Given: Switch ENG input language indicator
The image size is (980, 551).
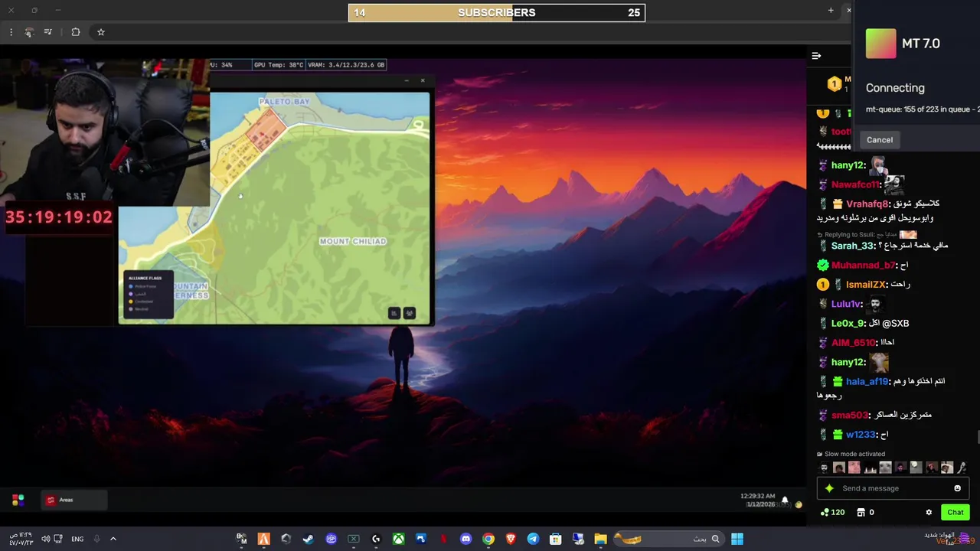Looking at the screenshot, I should (77, 539).
